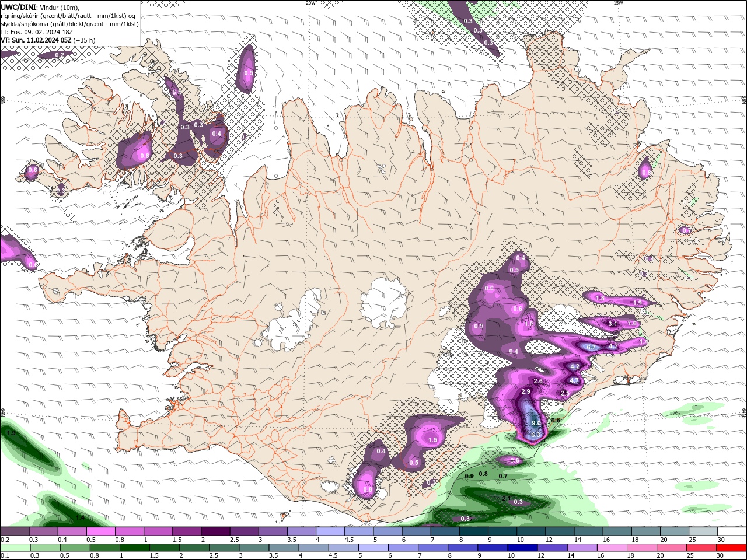Viewport: 747px width, 560px height.
Task: Click the deep blue 10 swatch in the lower scale
Action: [x=522, y=548]
